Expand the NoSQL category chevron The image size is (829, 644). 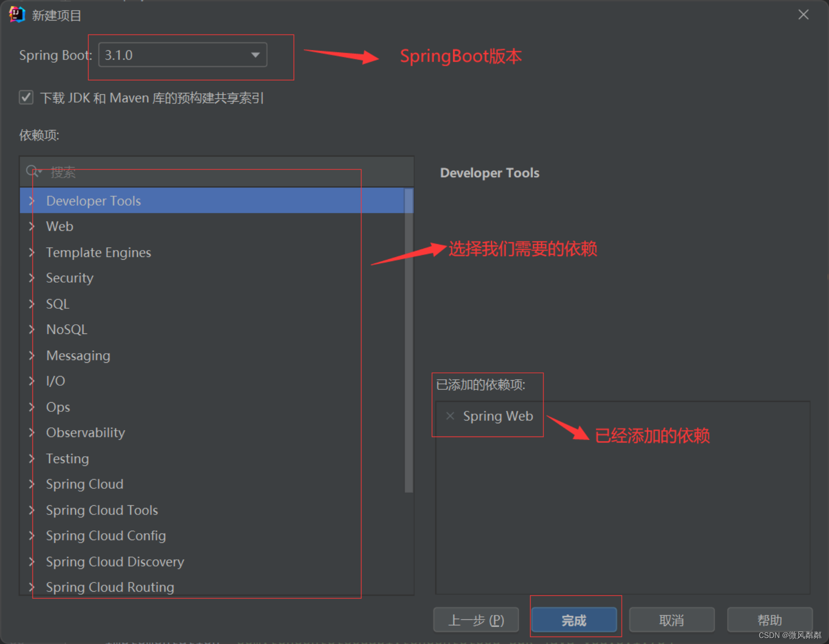pyautogui.click(x=32, y=329)
